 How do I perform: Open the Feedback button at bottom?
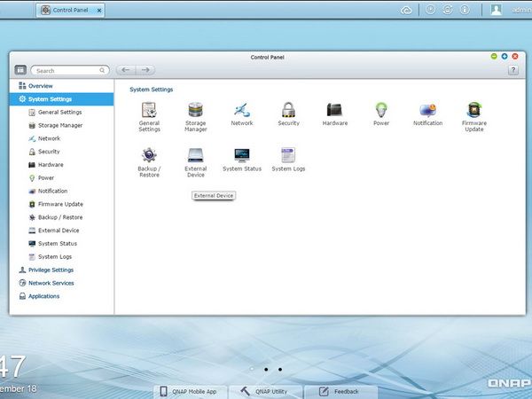pos(340,392)
